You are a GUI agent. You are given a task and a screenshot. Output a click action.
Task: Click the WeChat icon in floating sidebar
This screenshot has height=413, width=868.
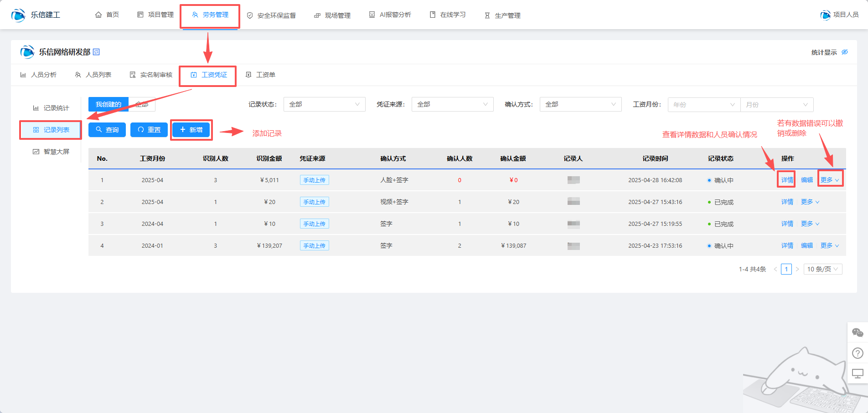click(858, 333)
